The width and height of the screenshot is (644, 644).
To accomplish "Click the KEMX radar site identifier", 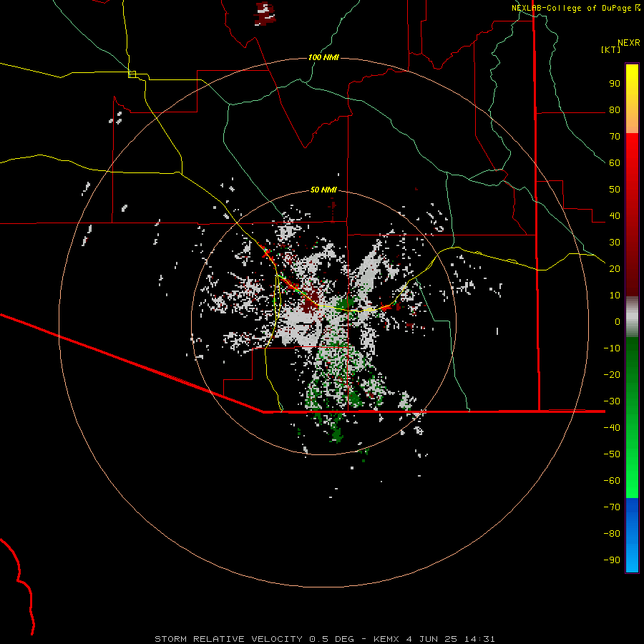I will point(387,639).
